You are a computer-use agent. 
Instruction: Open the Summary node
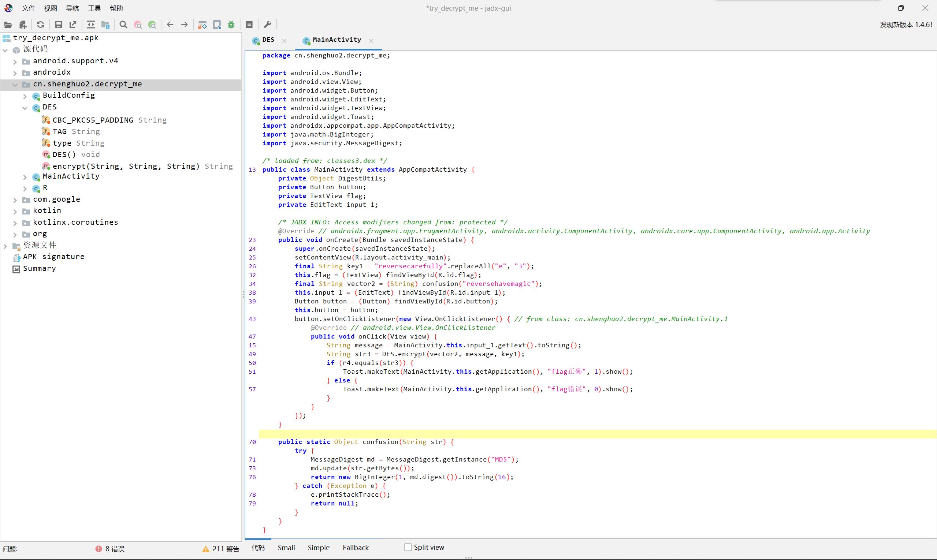(39, 268)
